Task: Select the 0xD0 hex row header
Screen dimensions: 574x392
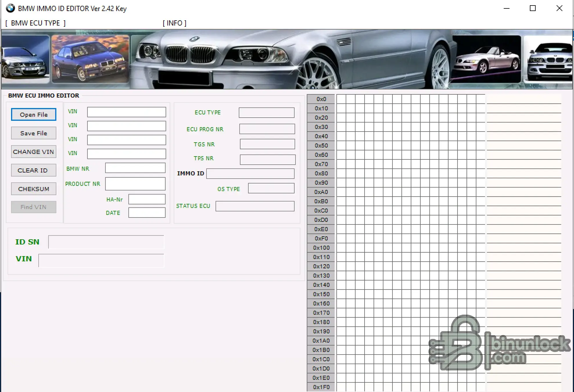Action: click(321, 220)
